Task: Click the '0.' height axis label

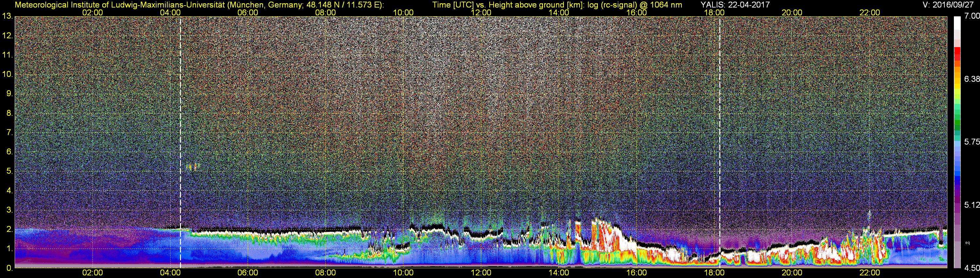Action: click(x=10, y=268)
